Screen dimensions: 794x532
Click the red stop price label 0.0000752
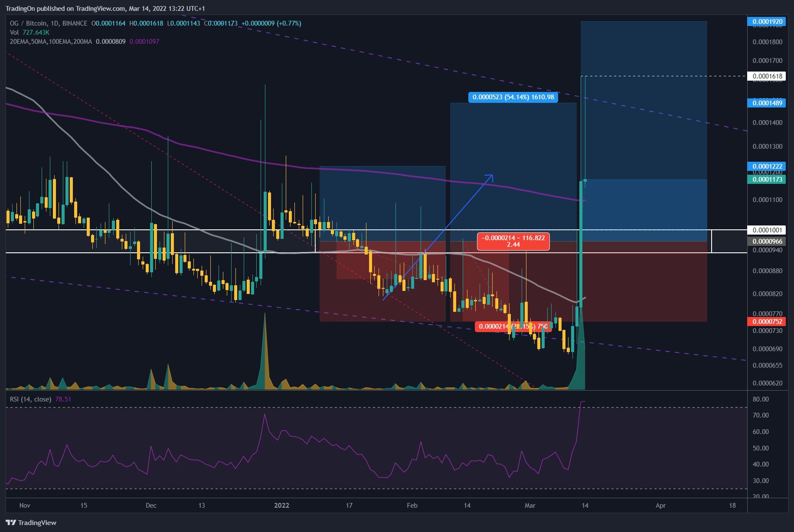pyautogui.click(x=767, y=321)
